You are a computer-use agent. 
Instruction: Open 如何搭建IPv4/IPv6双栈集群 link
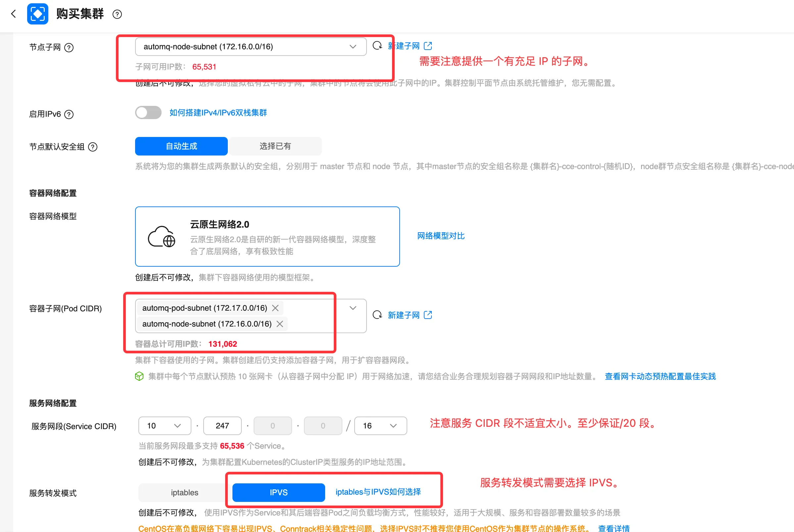218,112
